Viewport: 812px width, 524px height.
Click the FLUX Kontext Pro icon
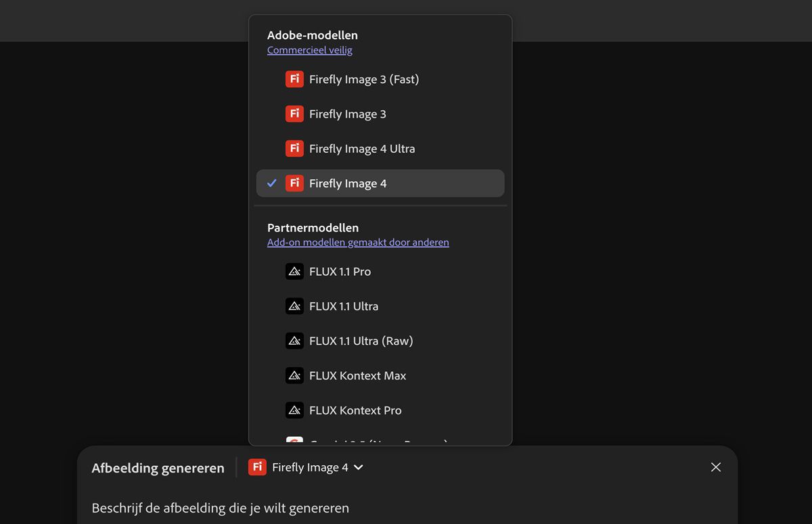(294, 410)
